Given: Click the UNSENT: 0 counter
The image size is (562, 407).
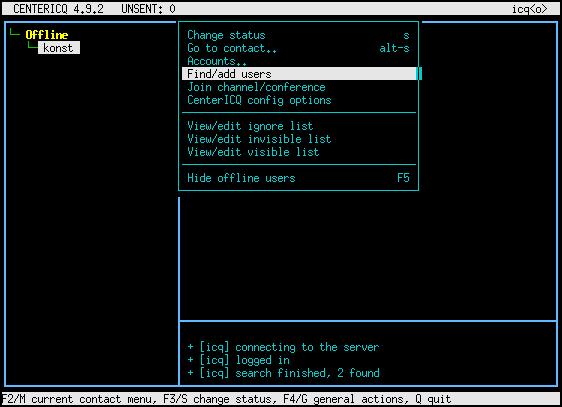Looking at the screenshot, I should pyautogui.click(x=148, y=9).
